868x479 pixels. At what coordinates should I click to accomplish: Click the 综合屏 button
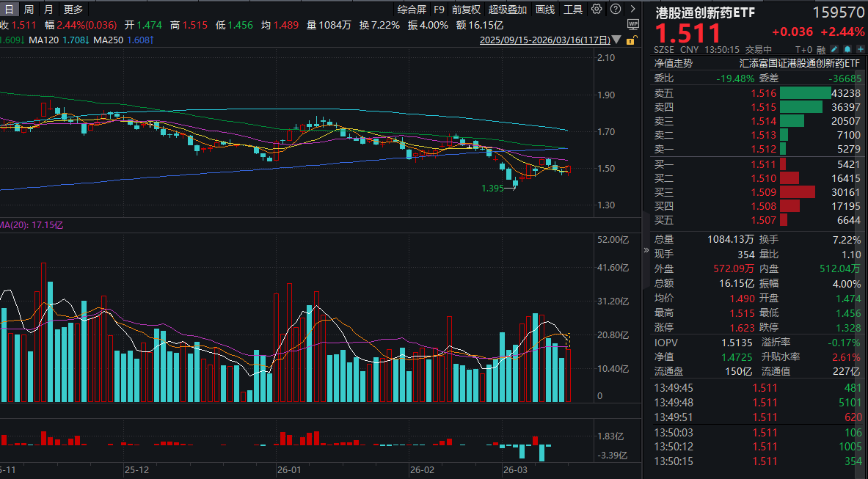412,10
